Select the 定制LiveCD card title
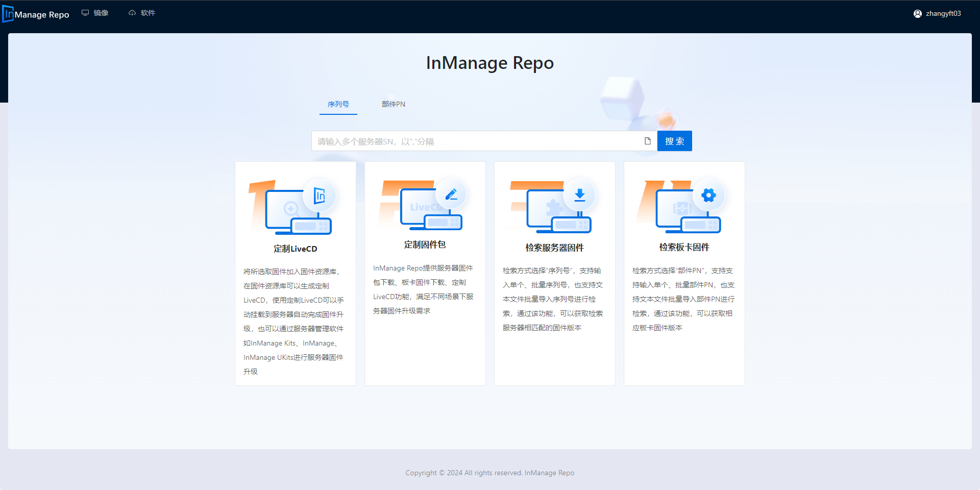 click(x=295, y=249)
